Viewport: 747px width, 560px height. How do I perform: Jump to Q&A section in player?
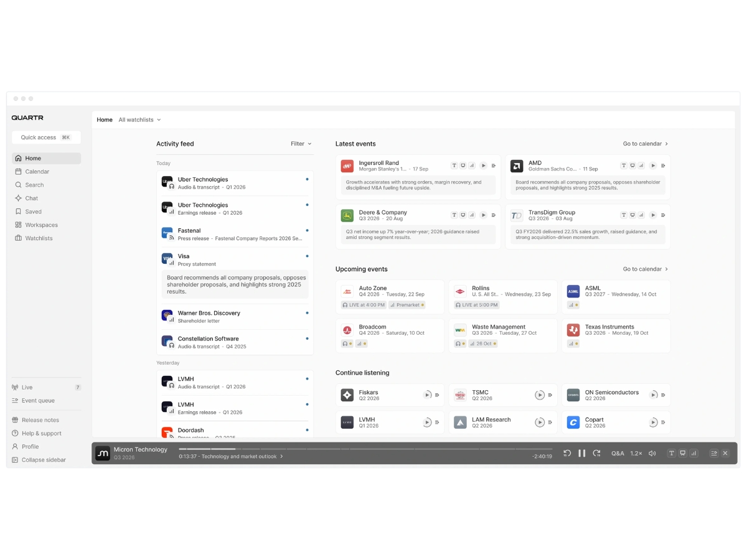(x=618, y=454)
